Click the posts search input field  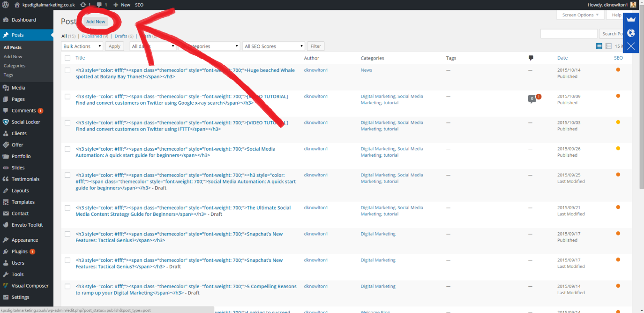[x=569, y=34]
